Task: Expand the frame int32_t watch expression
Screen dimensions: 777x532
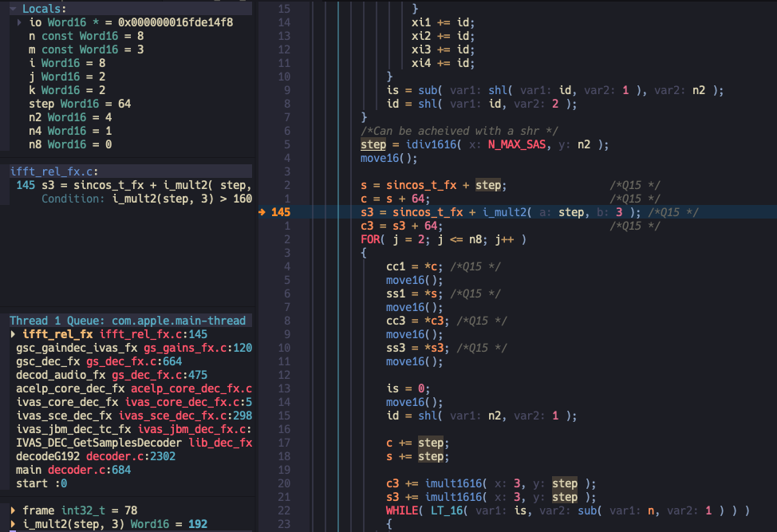Action: (14, 510)
